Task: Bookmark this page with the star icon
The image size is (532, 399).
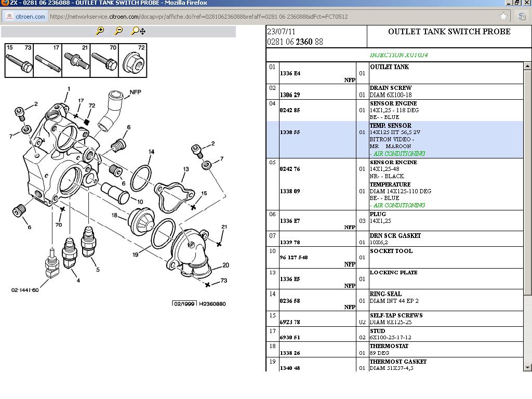Action: pyautogui.click(x=503, y=16)
